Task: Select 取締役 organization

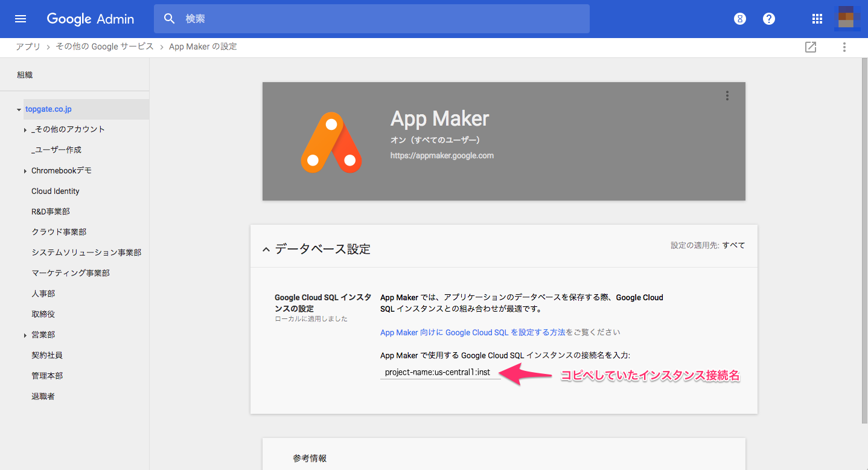Action: (43, 314)
